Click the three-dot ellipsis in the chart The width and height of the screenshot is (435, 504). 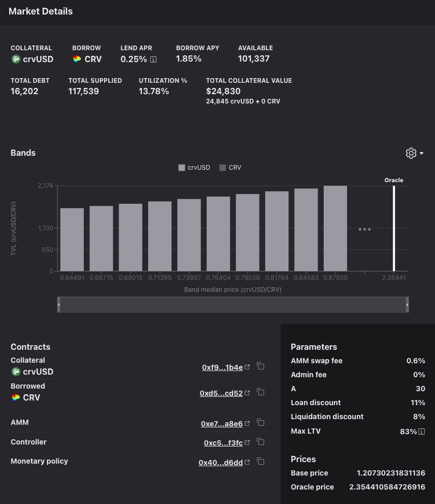pyautogui.click(x=365, y=229)
